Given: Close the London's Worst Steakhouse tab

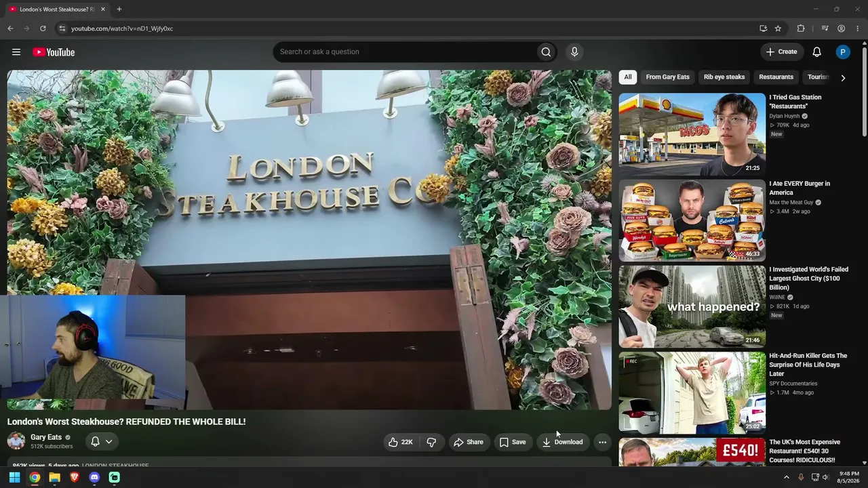Looking at the screenshot, I should [103, 9].
